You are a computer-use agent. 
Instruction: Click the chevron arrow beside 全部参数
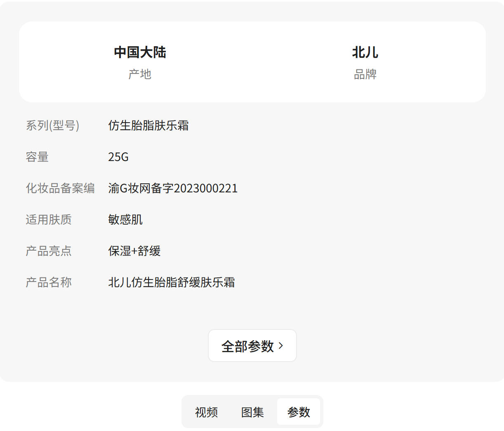281,346
